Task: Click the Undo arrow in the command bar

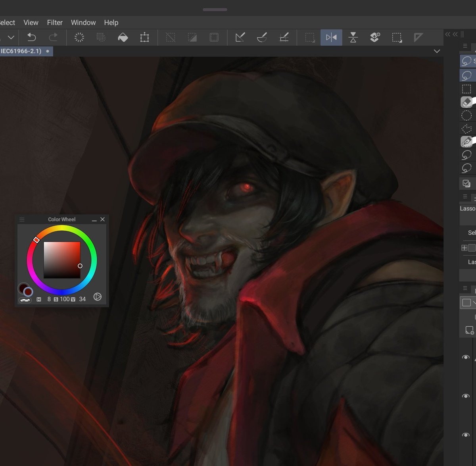Action: click(31, 37)
